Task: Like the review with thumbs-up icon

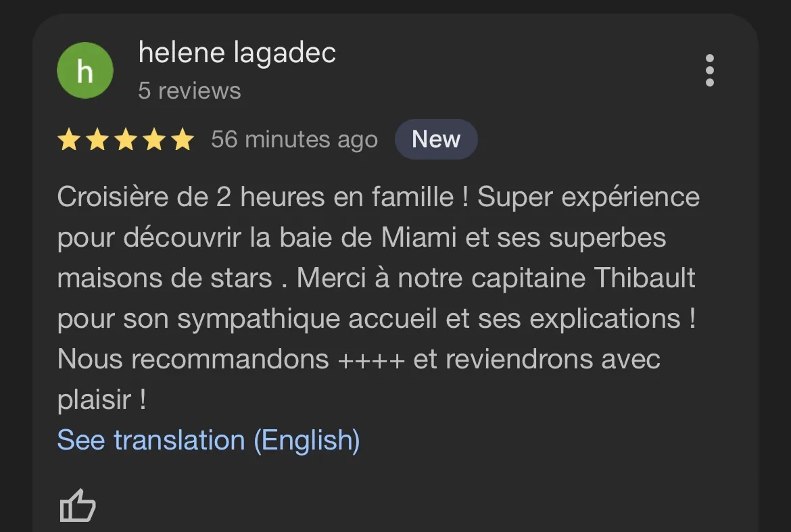Action: pyautogui.click(x=78, y=505)
